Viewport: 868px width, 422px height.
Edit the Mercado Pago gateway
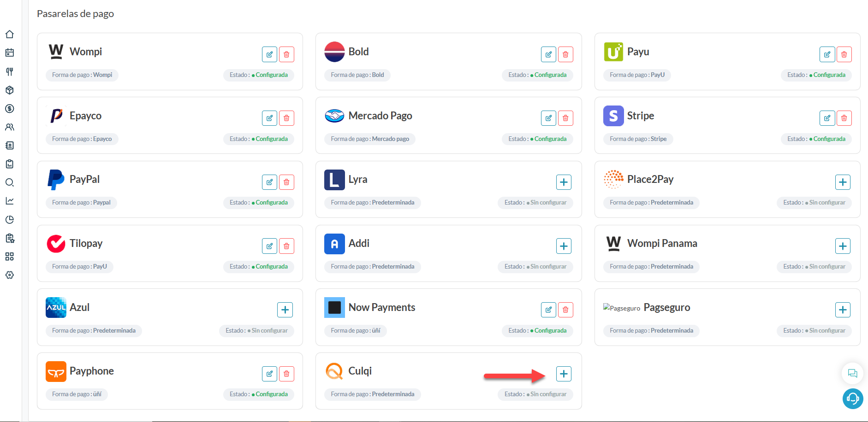coord(548,118)
